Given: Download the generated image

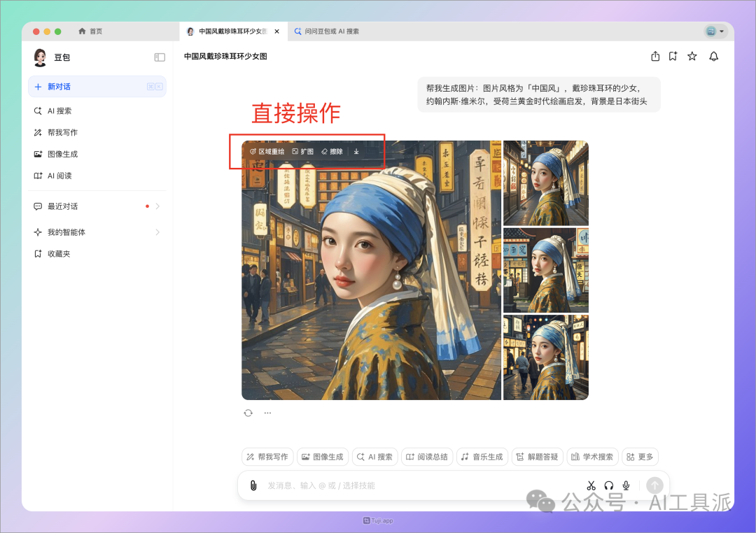Looking at the screenshot, I should [x=356, y=150].
